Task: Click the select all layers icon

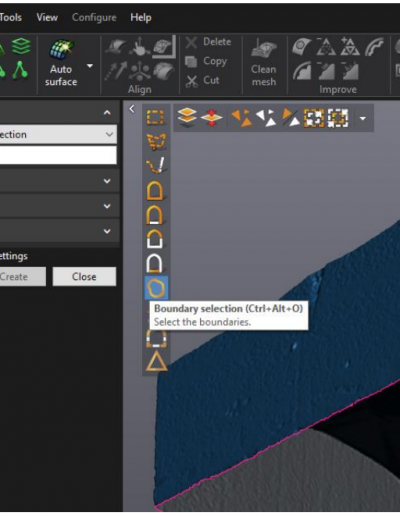Action: click(187, 117)
